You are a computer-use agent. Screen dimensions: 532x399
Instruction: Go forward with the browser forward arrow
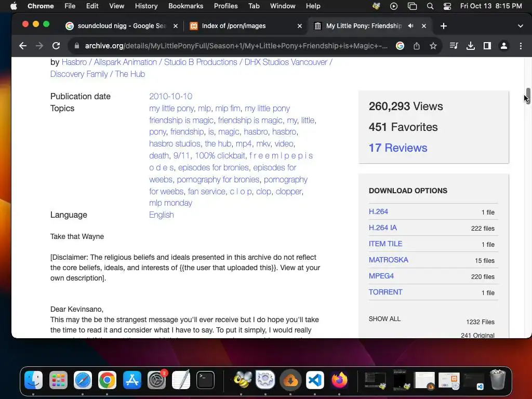click(x=39, y=46)
